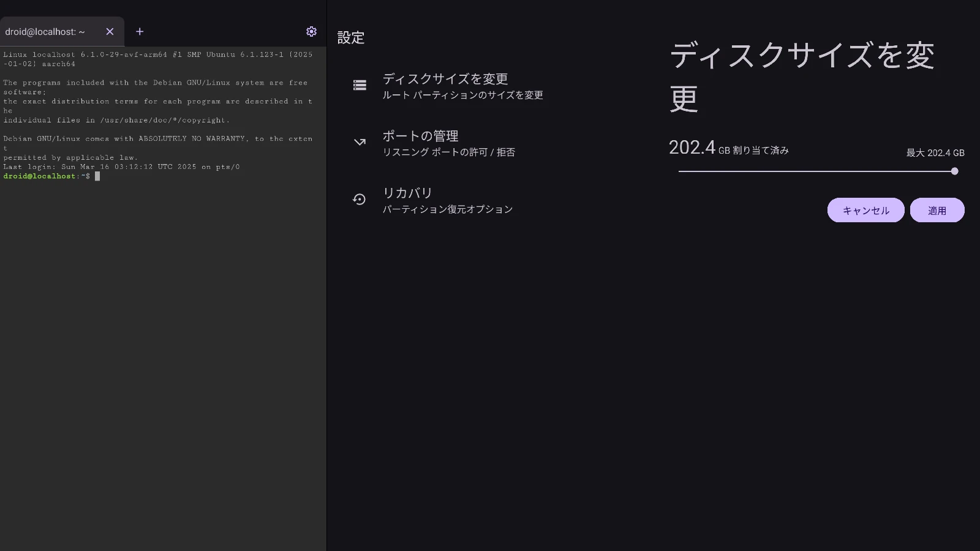Open the リカバリ settings entry
This screenshot has height=551, width=980.
[x=407, y=193]
